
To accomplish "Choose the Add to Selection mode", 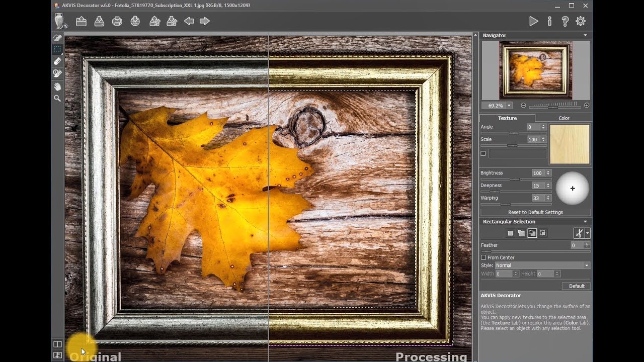I will (521, 233).
